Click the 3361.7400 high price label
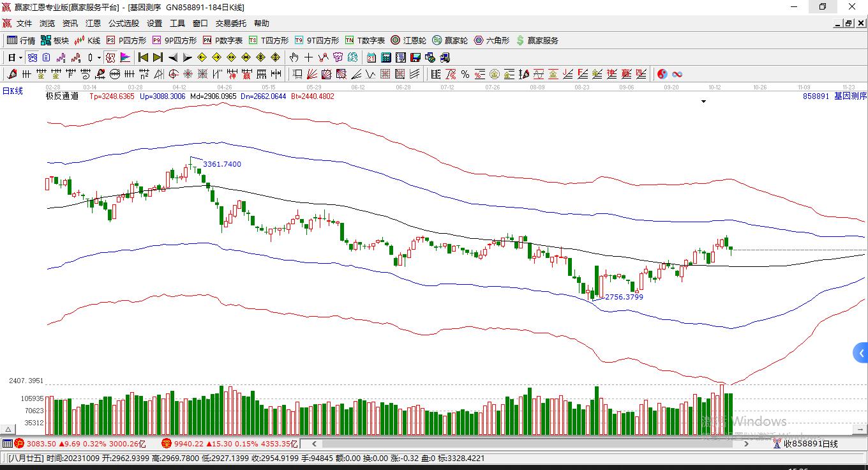 pos(222,164)
